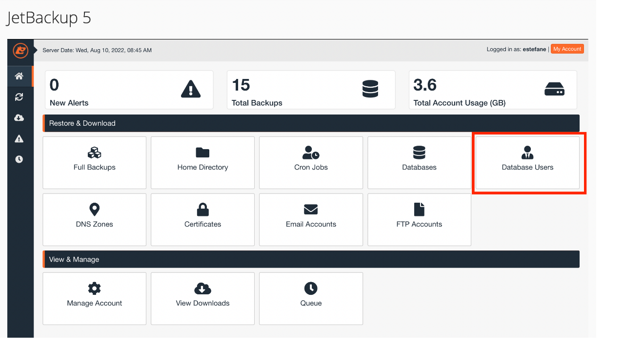Open the View Downloads tile

tap(202, 299)
